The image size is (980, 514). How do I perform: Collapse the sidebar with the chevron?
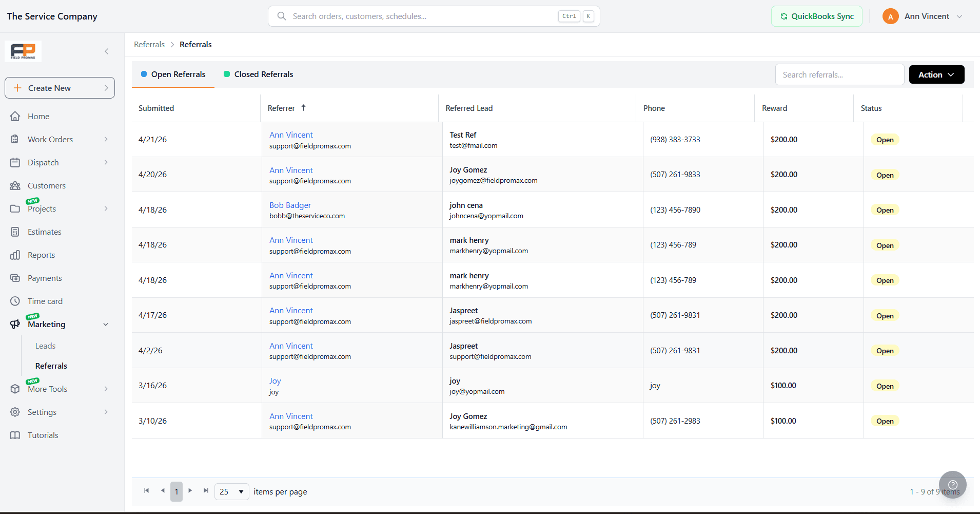coord(107,51)
